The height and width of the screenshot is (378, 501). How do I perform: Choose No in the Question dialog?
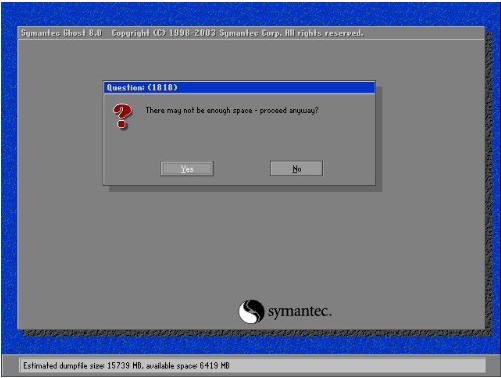296,168
